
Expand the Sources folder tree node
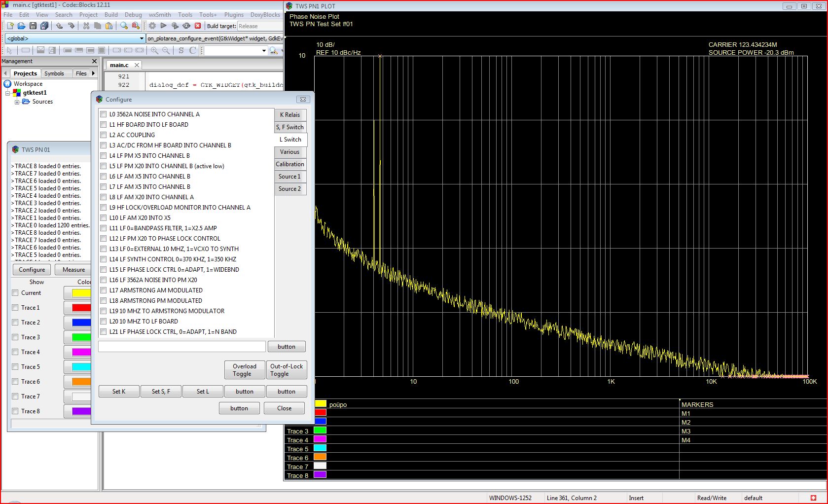[17, 102]
